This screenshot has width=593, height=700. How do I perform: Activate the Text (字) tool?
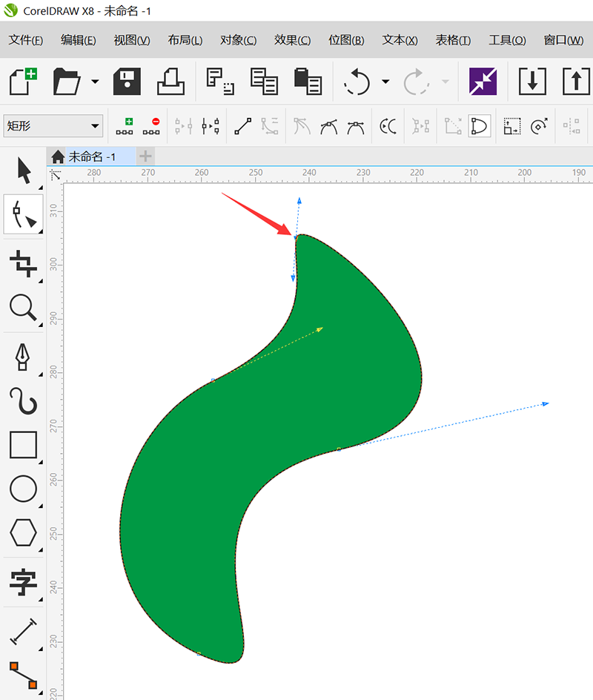[24, 583]
